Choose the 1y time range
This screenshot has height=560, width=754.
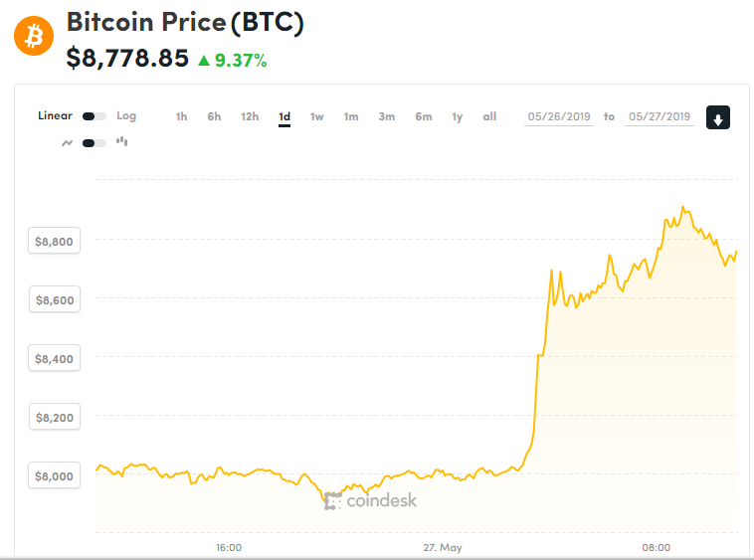click(x=457, y=116)
